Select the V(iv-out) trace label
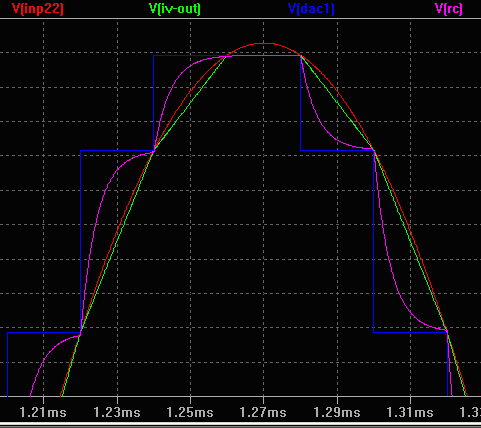 [175, 8]
